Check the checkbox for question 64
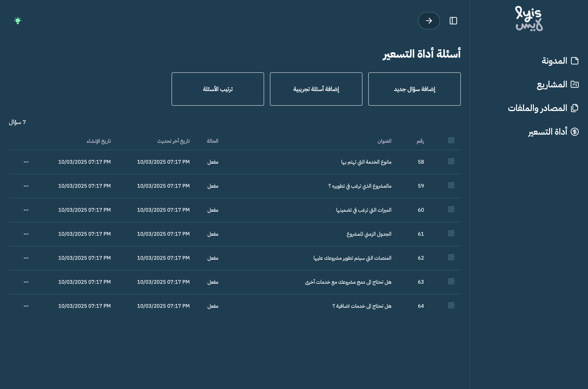 [x=451, y=306]
